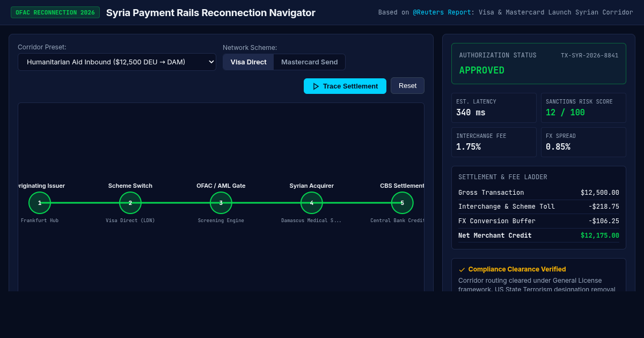Viewport: 644px width, 338px height.
Task: Click the Net Merchant Credit $12,175.00 amount
Action: click(x=599, y=236)
